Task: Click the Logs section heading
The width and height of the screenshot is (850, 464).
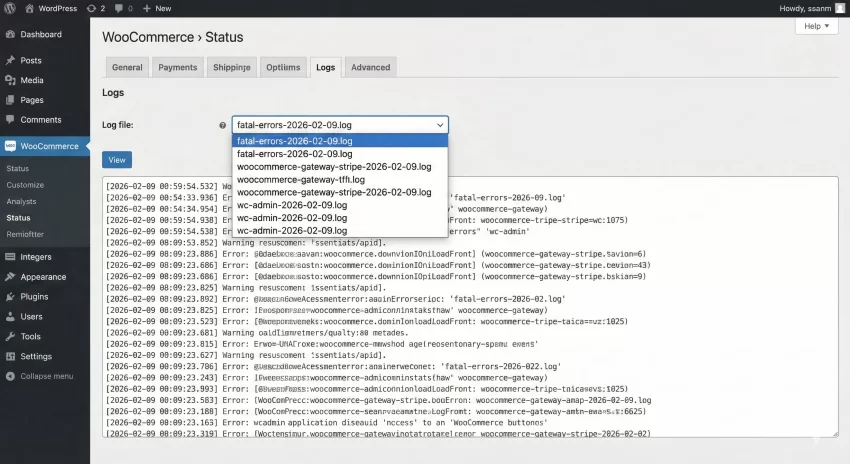Action: click(113, 93)
